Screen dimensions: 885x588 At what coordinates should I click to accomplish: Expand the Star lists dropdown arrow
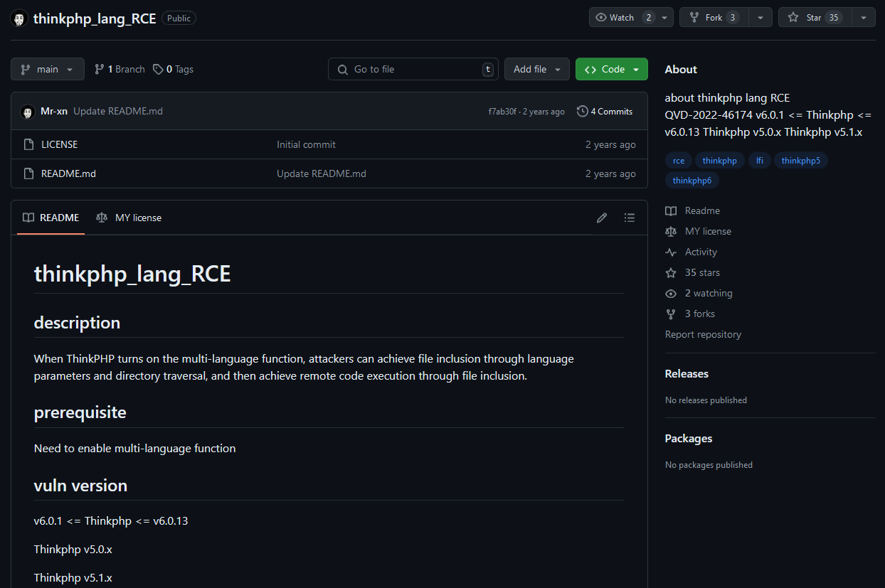tap(864, 18)
